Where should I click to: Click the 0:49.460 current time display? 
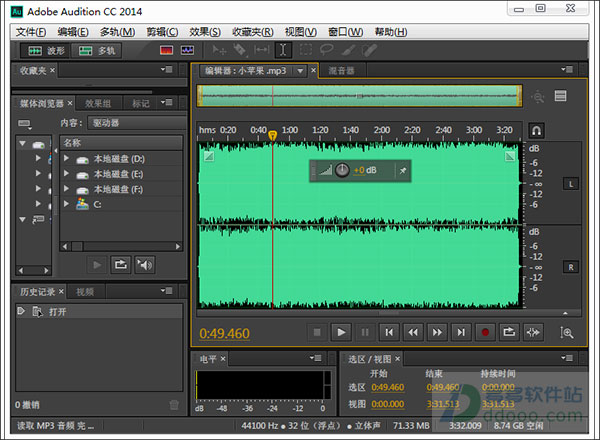(x=224, y=334)
